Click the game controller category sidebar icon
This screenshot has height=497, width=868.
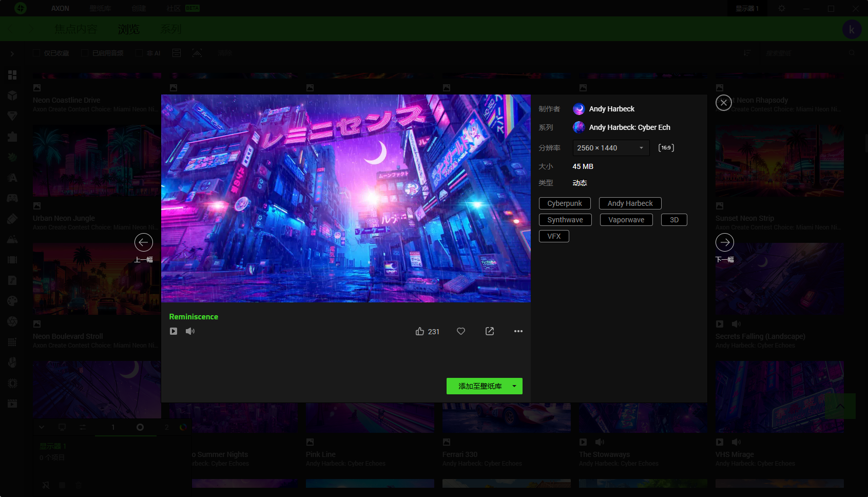point(12,198)
